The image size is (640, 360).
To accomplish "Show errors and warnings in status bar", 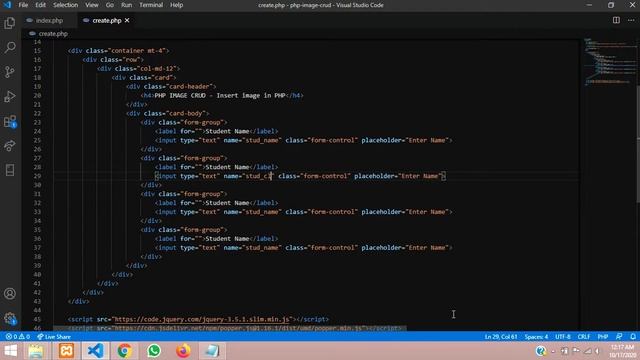I will tap(17, 337).
